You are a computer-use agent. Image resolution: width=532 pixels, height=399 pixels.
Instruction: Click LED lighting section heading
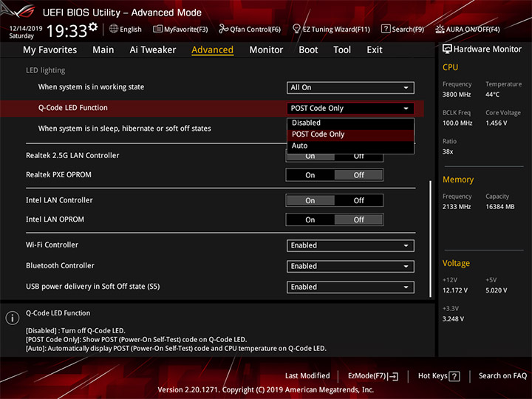tap(46, 70)
